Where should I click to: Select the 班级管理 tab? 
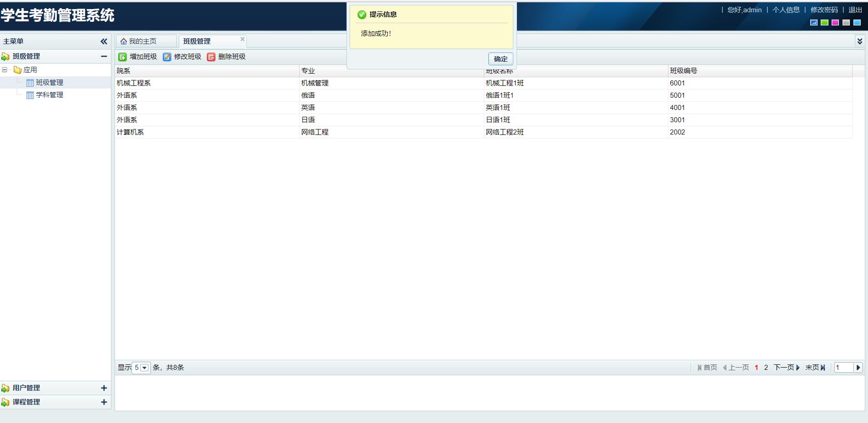point(213,41)
